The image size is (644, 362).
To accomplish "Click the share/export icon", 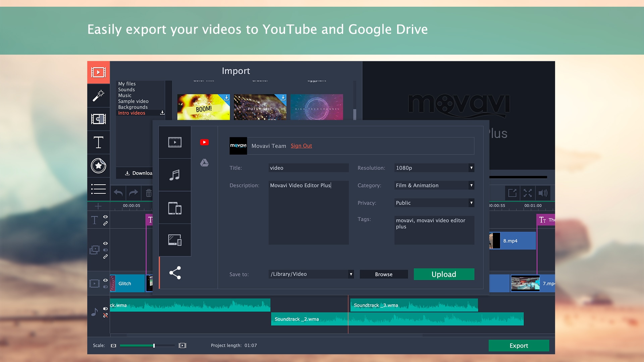I will (174, 273).
